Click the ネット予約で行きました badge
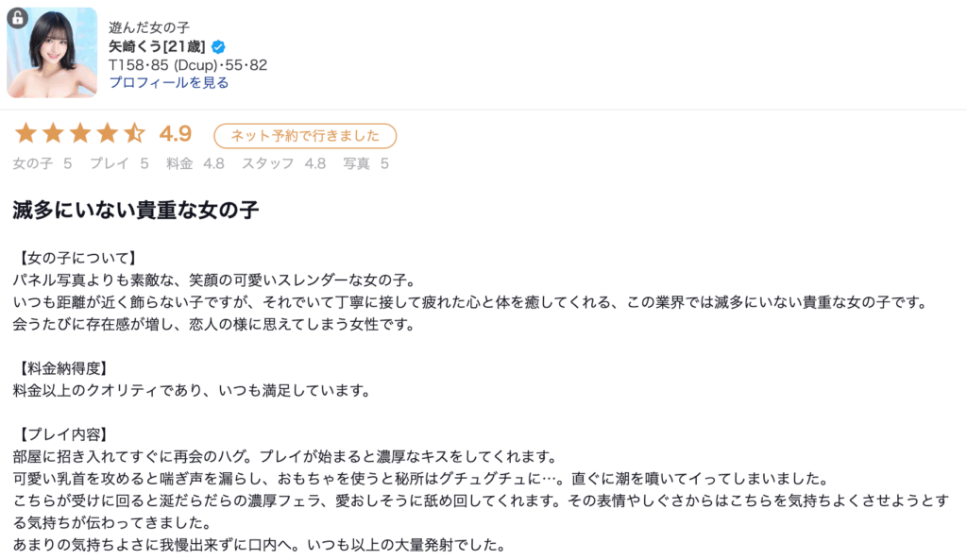Image resolution: width=967 pixels, height=560 pixels. 305,136
